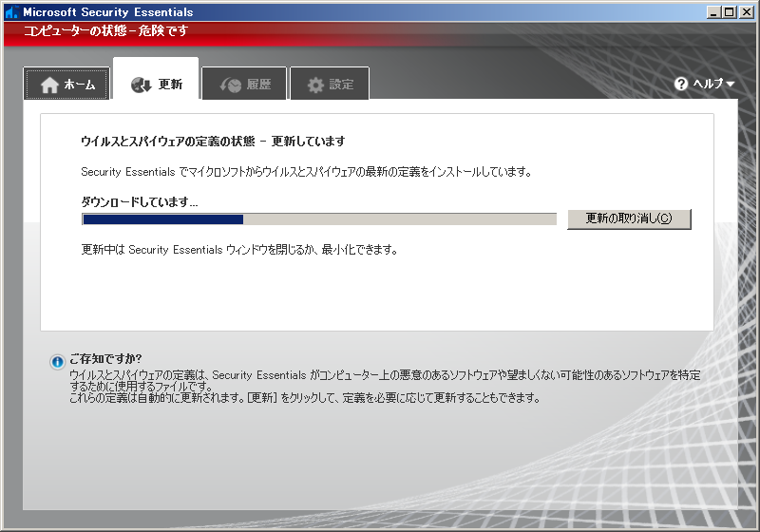760x532 pixels.
Task: Click the clock icon on the 履歴 tab
Action: tap(230, 85)
